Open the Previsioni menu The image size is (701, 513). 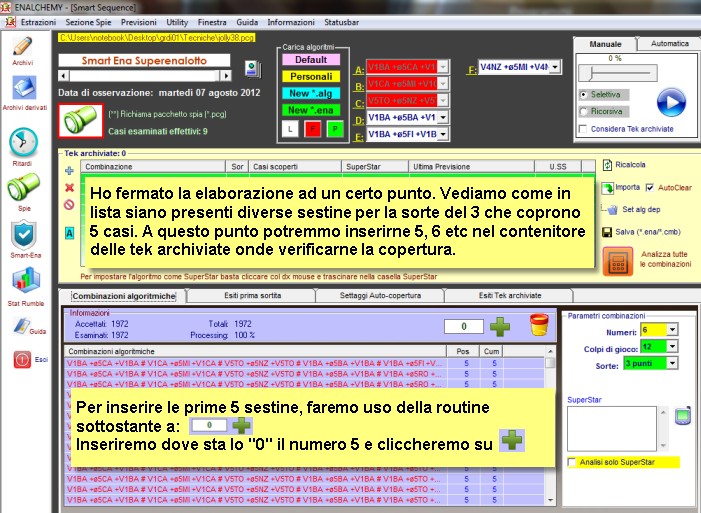coord(139,22)
